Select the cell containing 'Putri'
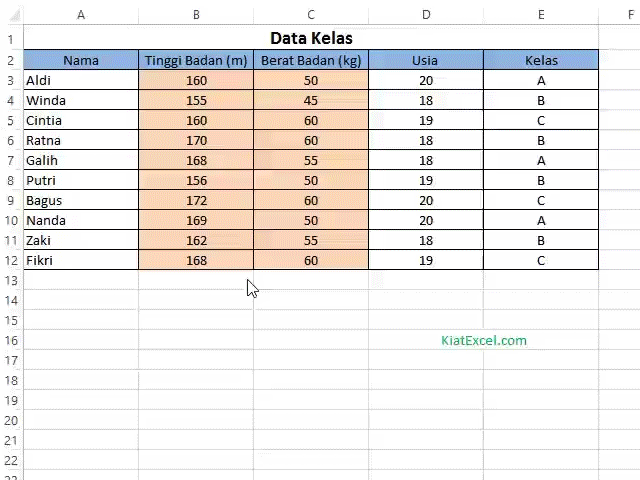 81,180
